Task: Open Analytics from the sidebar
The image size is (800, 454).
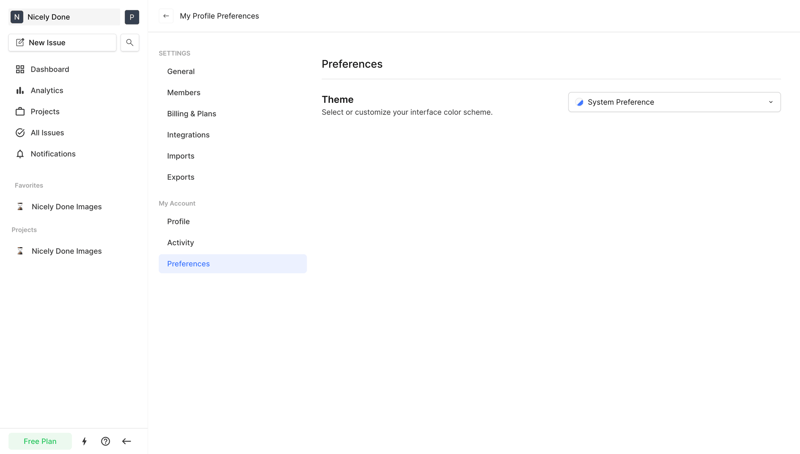Action: [x=46, y=90]
